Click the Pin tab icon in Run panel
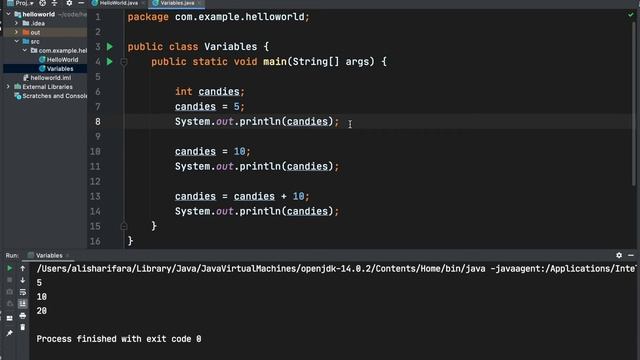Screen dimensions: 640x360 tap(9, 333)
